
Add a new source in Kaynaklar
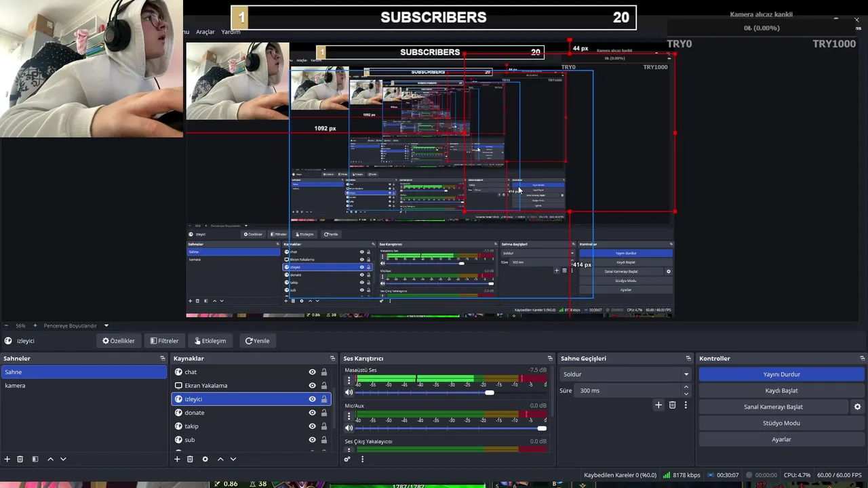pyautogui.click(x=177, y=459)
